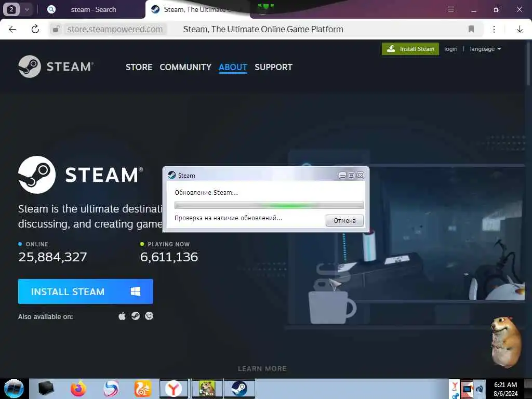The width and height of the screenshot is (532, 399).
Task: Choose the Apple macOS download icon
Action: point(122,316)
